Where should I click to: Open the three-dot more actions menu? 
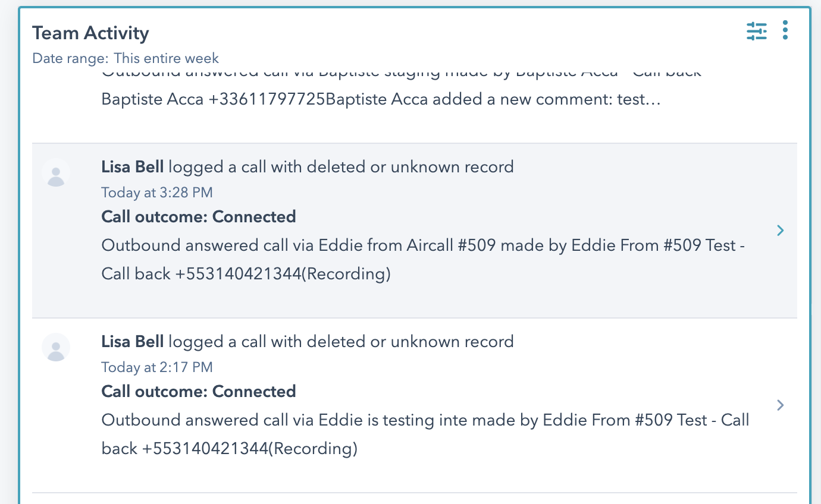tap(785, 30)
